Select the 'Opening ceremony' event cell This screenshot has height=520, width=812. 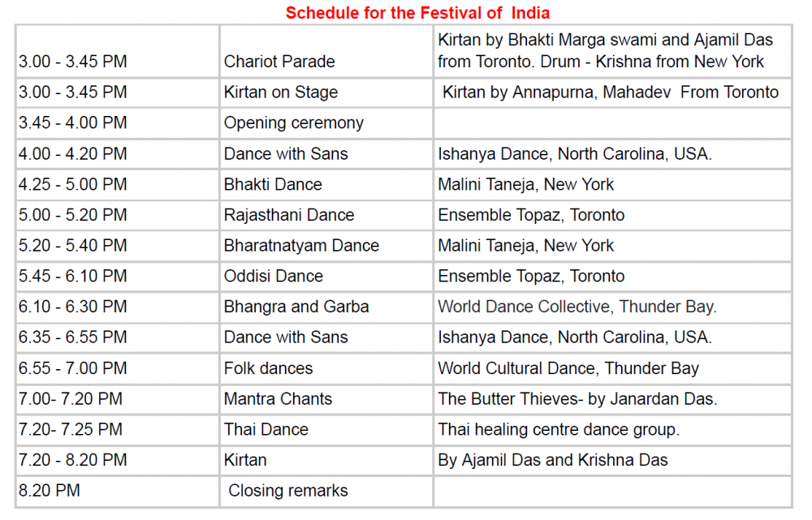(x=326, y=123)
